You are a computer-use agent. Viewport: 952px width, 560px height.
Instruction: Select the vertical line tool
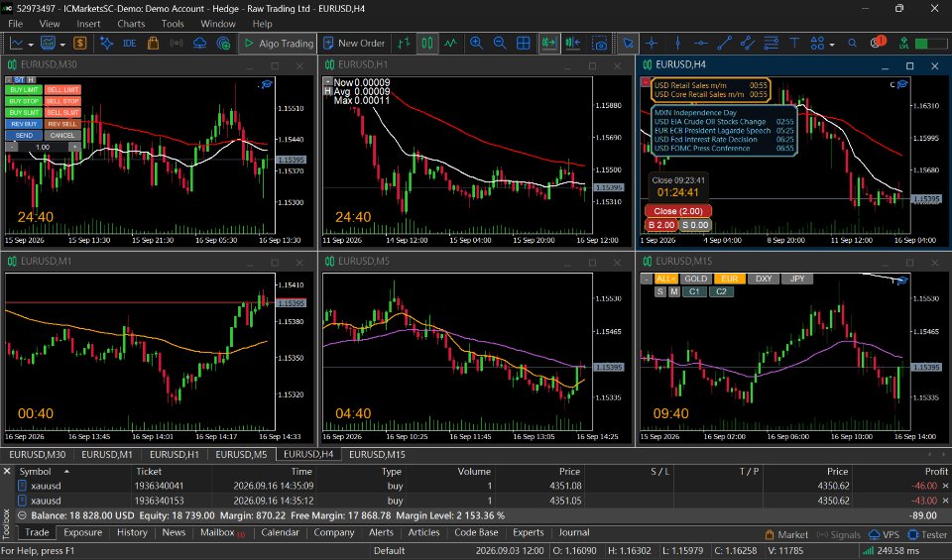pyautogui.click(x=677, y=43)
